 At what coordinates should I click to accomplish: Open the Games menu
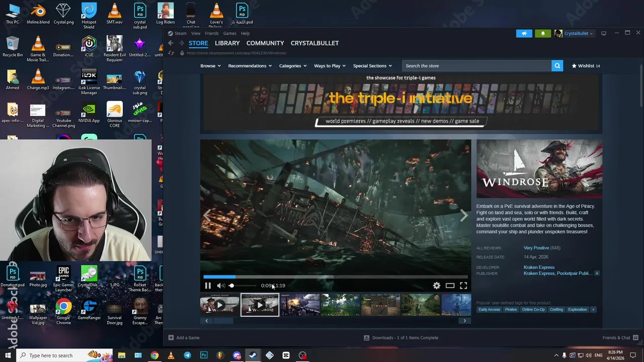(230, 33)
